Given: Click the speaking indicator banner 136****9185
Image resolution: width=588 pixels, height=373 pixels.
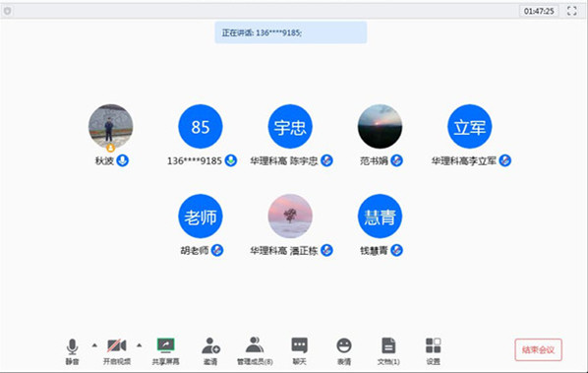Looking at the screenshot, I should coord(291,32).
